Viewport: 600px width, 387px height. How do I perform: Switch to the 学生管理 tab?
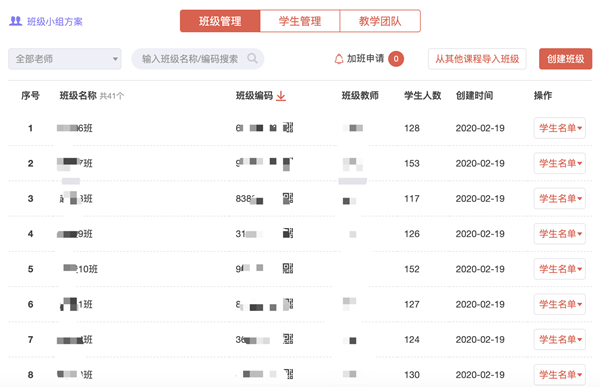[300, 21]
